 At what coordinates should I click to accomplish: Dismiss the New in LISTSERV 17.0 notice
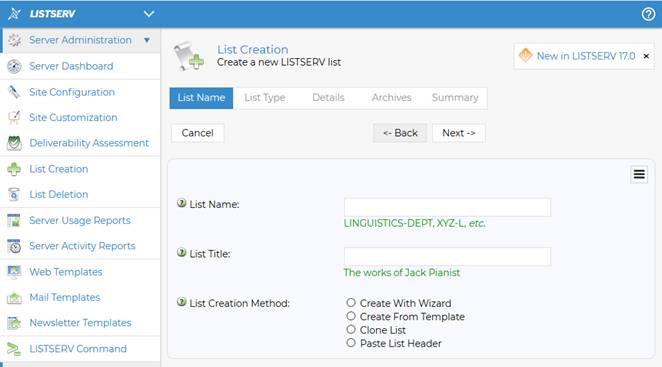click(646, 56)
